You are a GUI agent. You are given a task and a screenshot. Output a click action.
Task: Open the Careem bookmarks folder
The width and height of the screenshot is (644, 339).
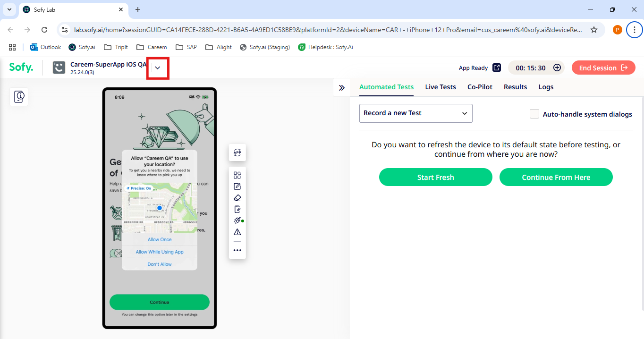[x=152, y=47]
